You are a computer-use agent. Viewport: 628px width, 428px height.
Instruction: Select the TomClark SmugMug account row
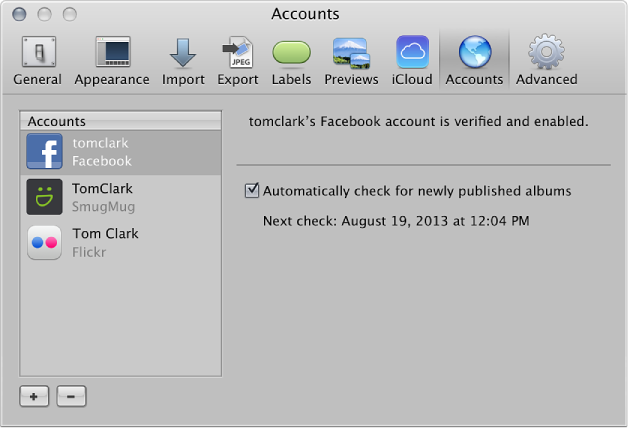(x=121, y=197)
